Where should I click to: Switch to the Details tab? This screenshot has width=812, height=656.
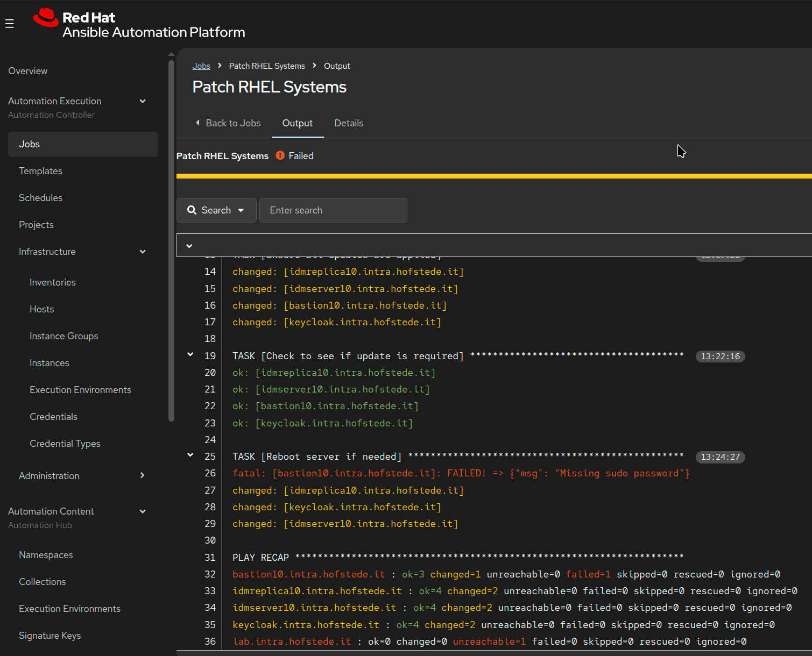[x=349, y=123]
